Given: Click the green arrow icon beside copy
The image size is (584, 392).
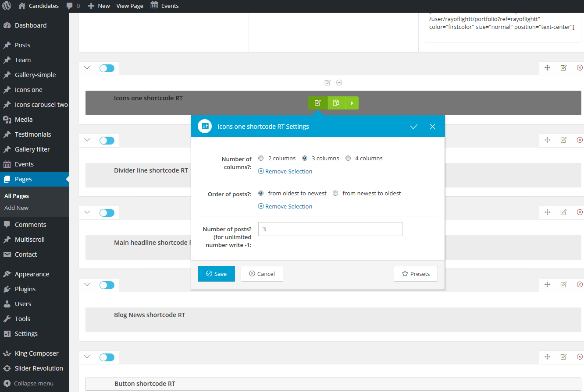Looking at the screenshot, I should pos(352,103).
